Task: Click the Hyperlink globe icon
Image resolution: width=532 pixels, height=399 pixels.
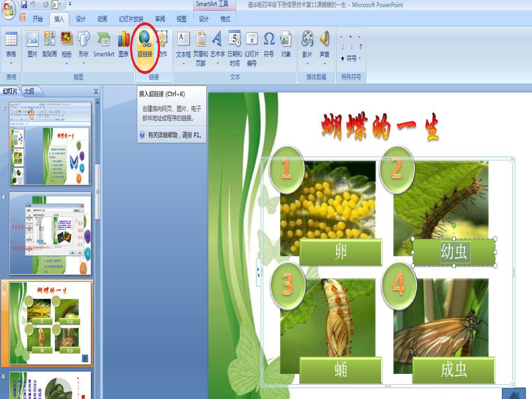Action: [x=145, y=38]
